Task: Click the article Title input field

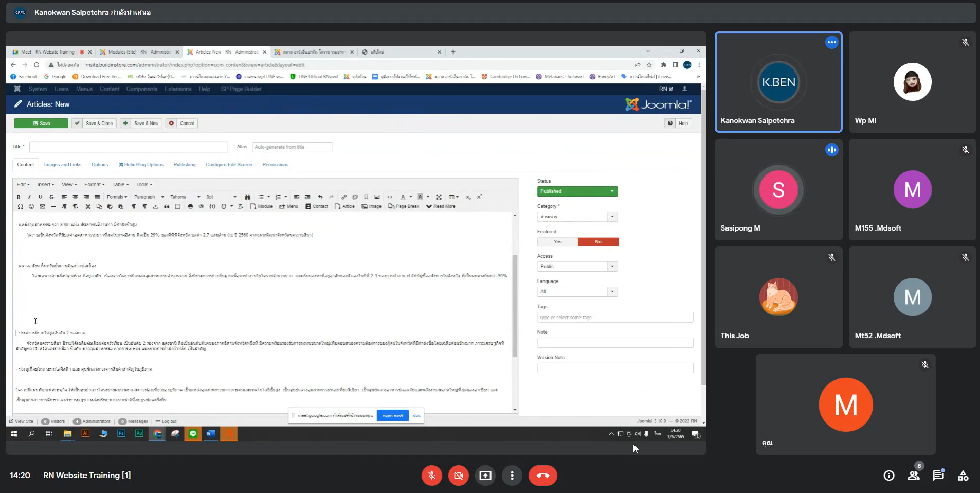Action: coord(129,147)
